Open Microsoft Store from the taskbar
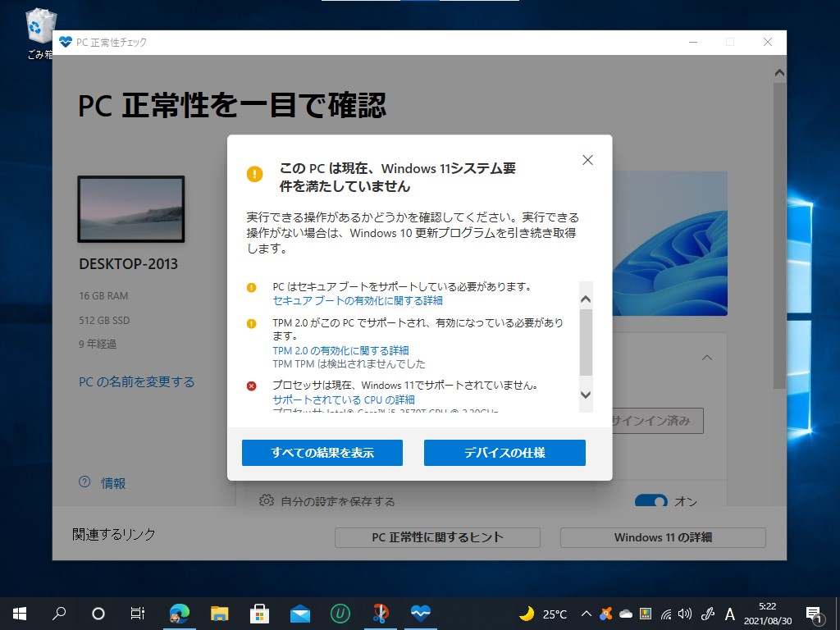This screenshot has width=840, height=630. point(258,613)
